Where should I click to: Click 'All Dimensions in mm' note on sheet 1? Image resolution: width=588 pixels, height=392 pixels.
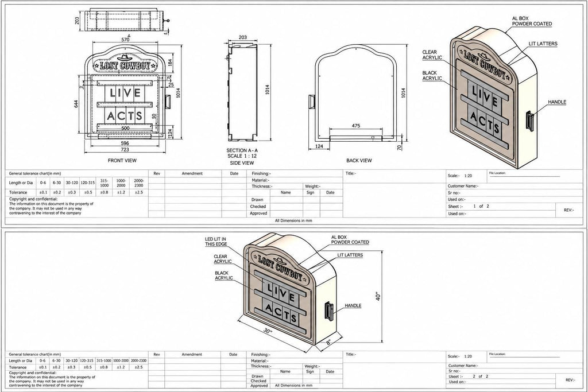293,221
